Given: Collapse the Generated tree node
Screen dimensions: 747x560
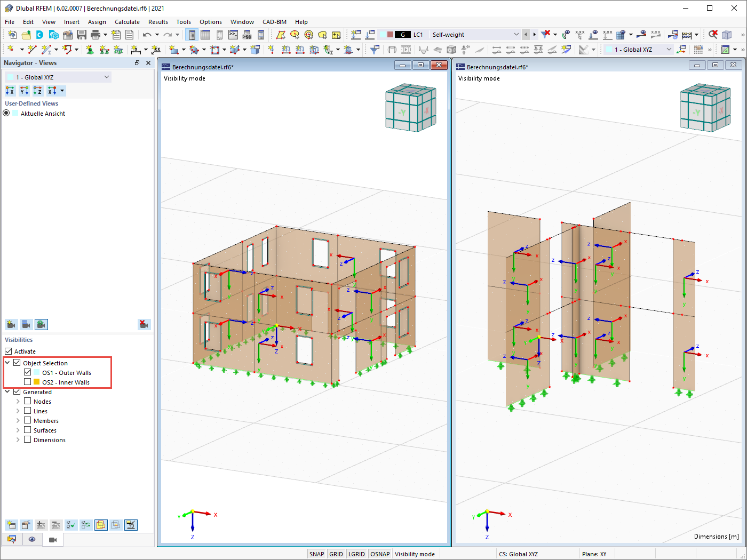Looking at the screenshot, I should point(7,392).
